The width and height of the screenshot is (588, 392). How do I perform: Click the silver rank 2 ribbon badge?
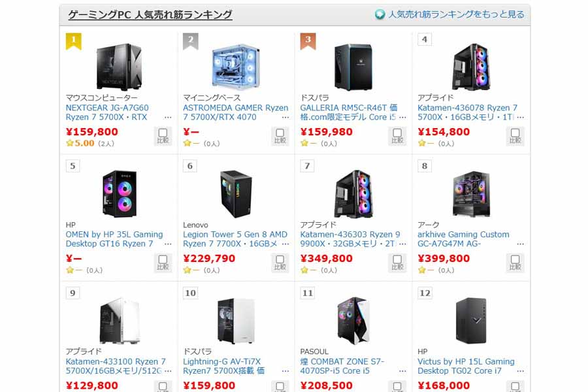tap(191, 41)
